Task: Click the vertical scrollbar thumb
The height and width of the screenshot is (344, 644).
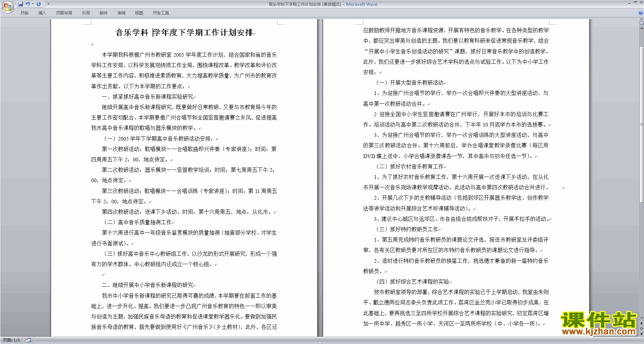Action: click(641, 124)
